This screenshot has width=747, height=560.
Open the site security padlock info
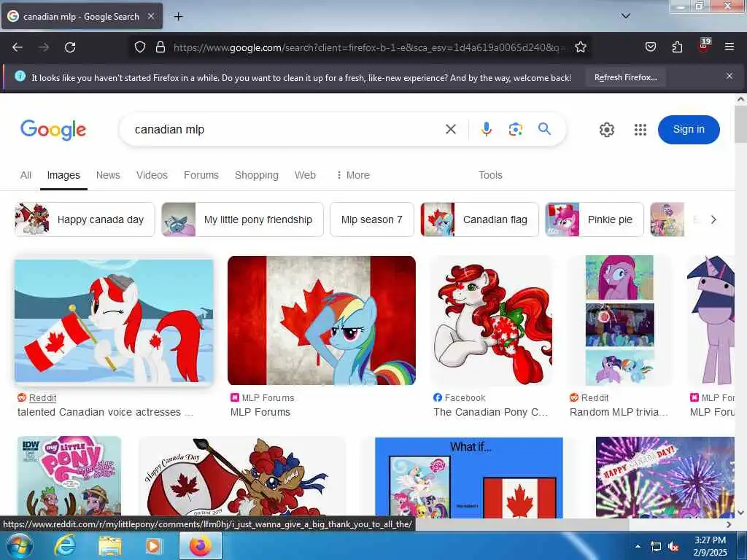pos(160,47)
